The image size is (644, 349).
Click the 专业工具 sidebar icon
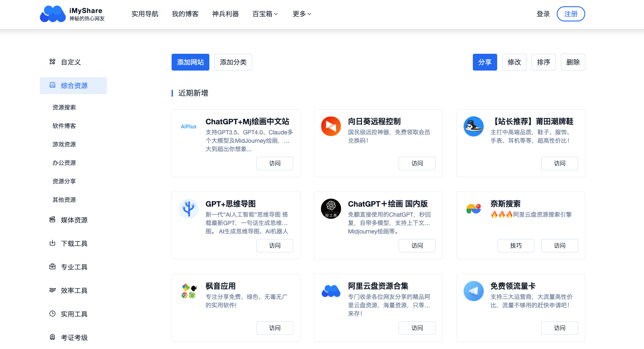(52, 267)
